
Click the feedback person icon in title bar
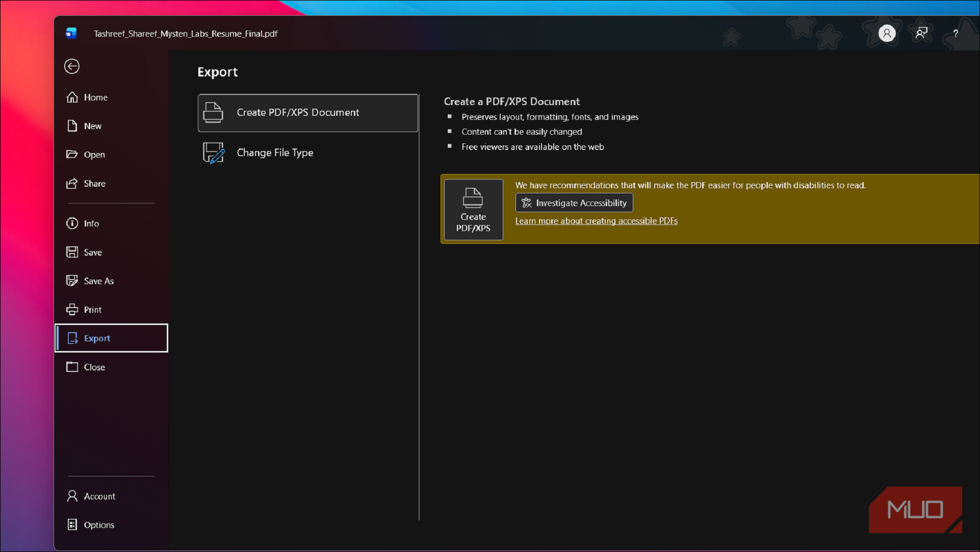(921, 33)
